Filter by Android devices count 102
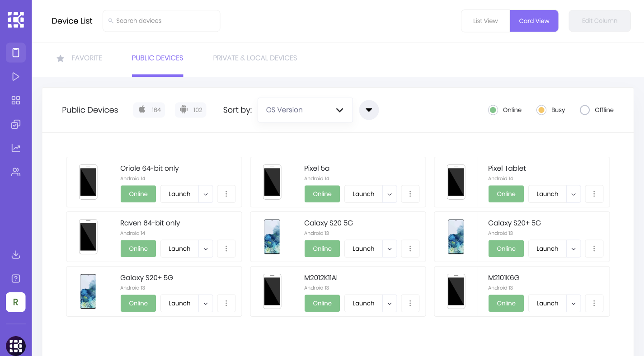This screenshot has height=356, width=644. [x=191, y=110]
